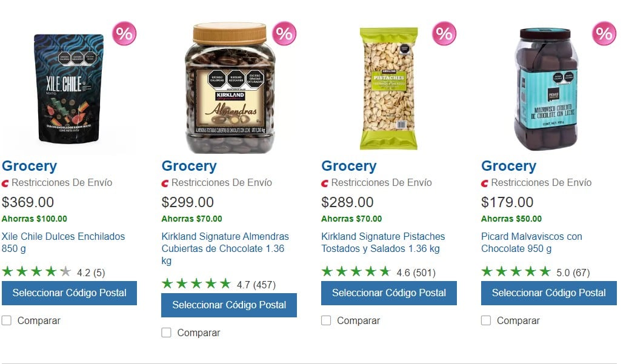Click the discount badge on Kirkland Pistaches

[444, 34]
